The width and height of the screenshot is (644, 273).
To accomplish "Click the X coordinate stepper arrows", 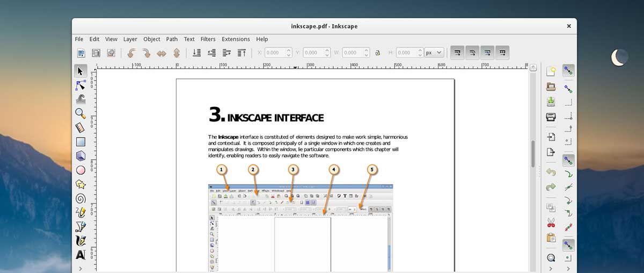I will (x=289, y=53).
